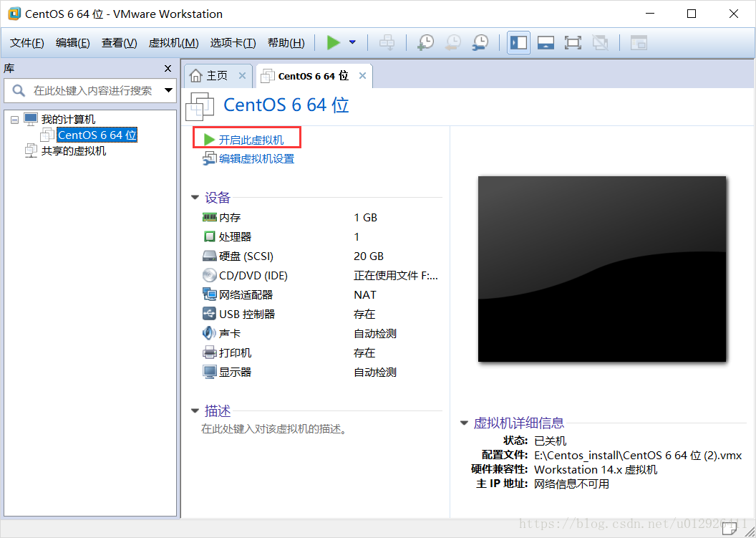This screenshot has width=756, height=538.
Task: Open the snapshot manager toolbar icon
Action: click(x=480, y=42)
